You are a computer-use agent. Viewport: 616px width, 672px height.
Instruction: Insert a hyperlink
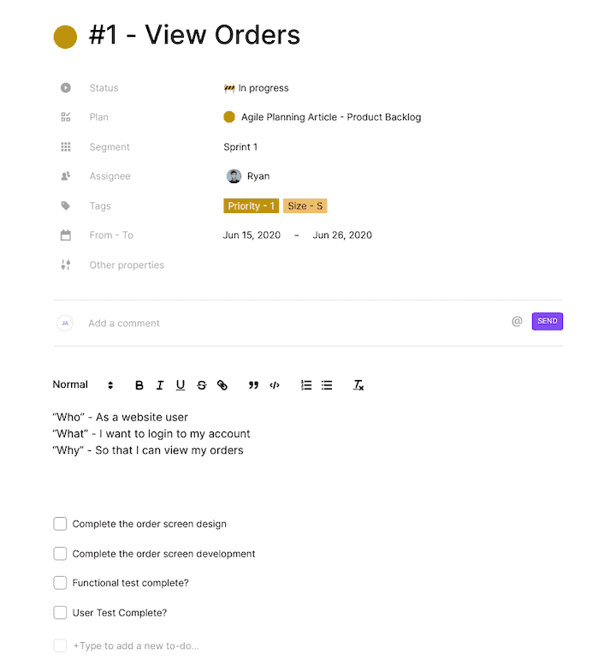click(x=222, y=385)
